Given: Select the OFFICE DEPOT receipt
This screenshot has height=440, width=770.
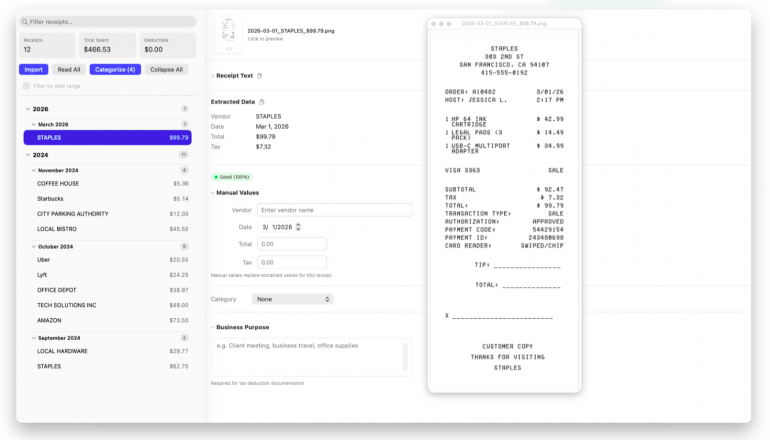Looking at the screenshot, I should [108, 290].
